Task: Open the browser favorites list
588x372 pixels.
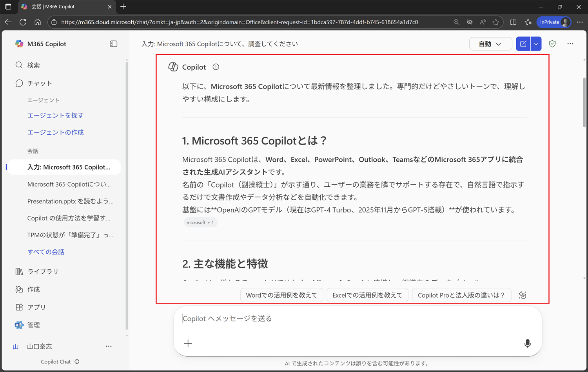Action: [x=528, y=22]
